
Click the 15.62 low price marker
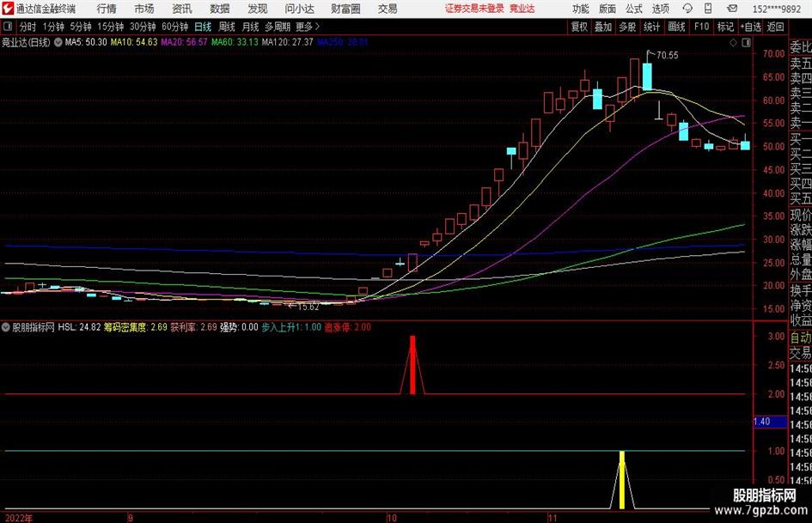coord(308,307)
